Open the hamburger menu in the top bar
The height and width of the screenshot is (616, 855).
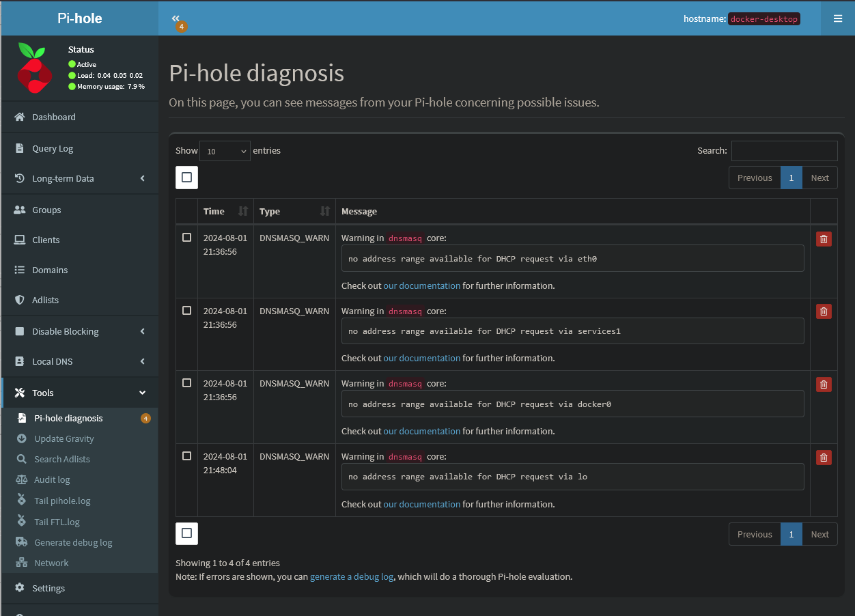point(837,18)
